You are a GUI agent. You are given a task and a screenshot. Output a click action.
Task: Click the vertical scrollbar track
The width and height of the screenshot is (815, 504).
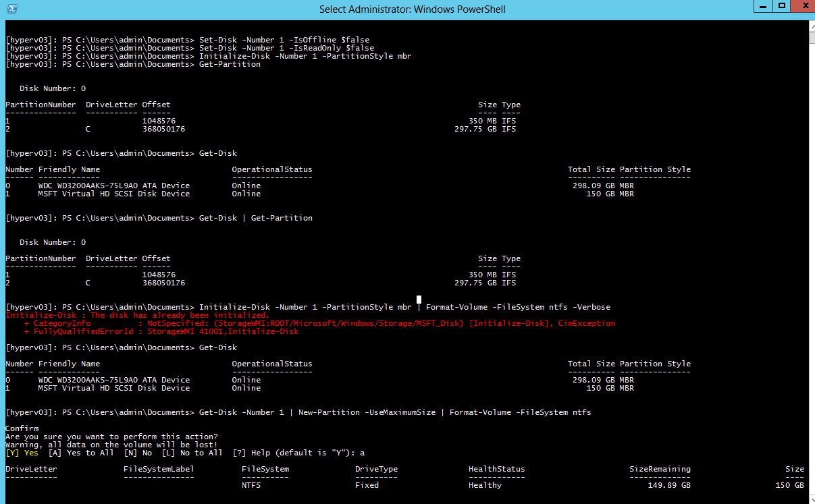[x=809, y=270]
